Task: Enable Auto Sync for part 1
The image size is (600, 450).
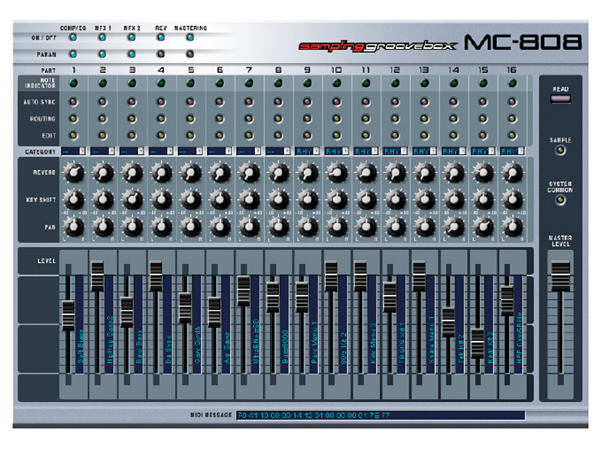Action: 73,102
